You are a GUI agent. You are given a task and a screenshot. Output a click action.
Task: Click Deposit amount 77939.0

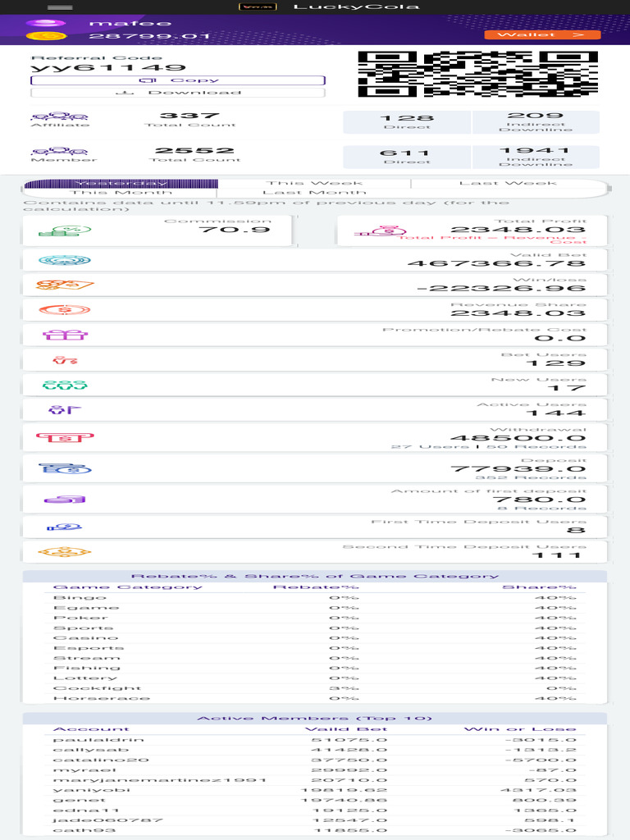coord(518,468)
